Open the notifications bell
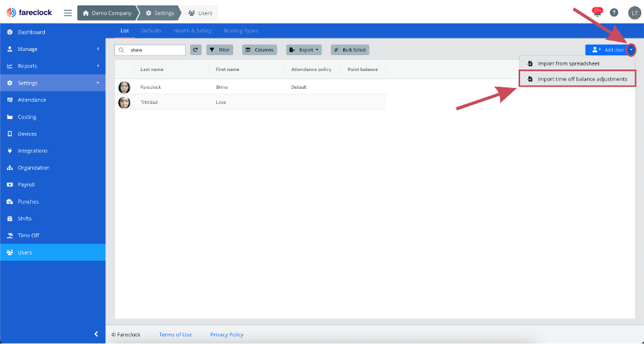Image resolution: width=644 pixels, height=344 pixels. [x=597, y=12]
